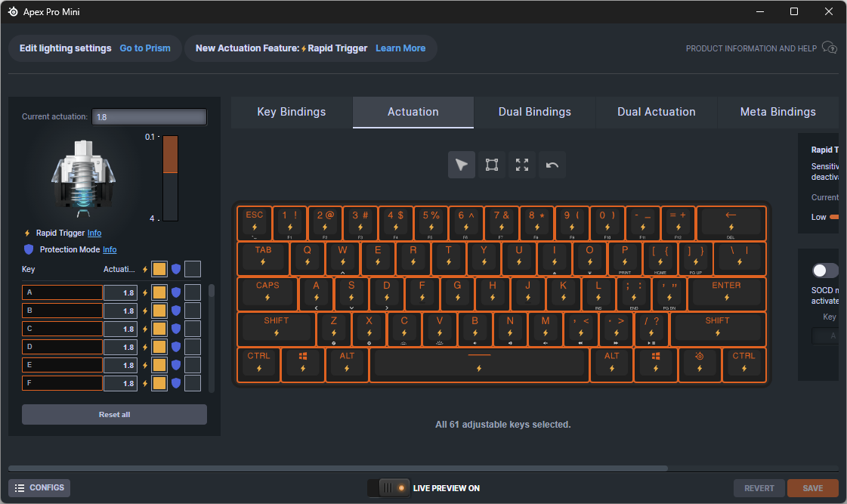The width and height of the screenshot is (847, 504).
Task: Open the Protection Mode Info link
Action: click(110, 249)
